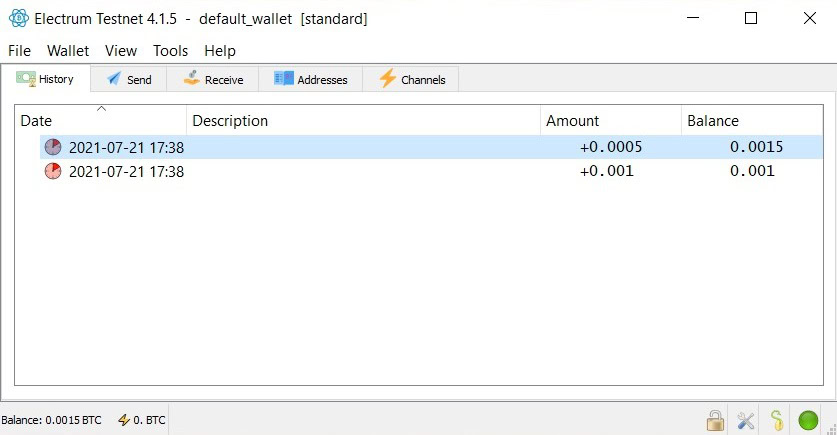Open preferences via the tools icon
Screen dimensions: 837x435
tap(746, 421)
